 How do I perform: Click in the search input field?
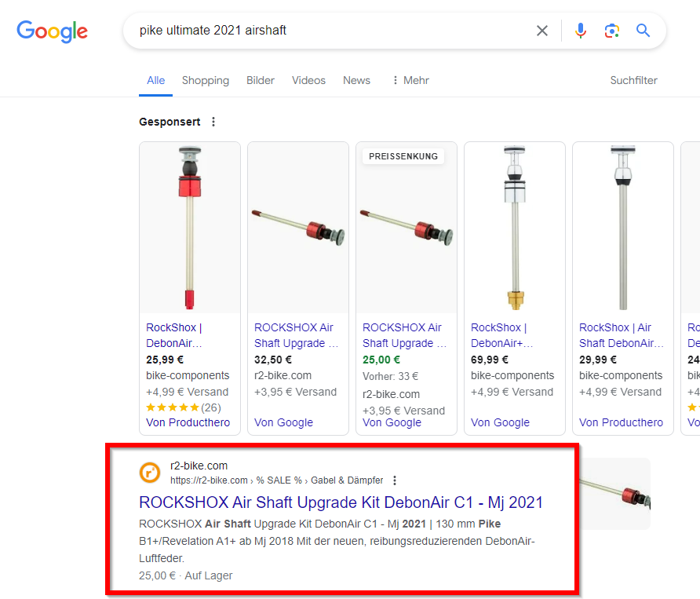click(x=330, y=31)
